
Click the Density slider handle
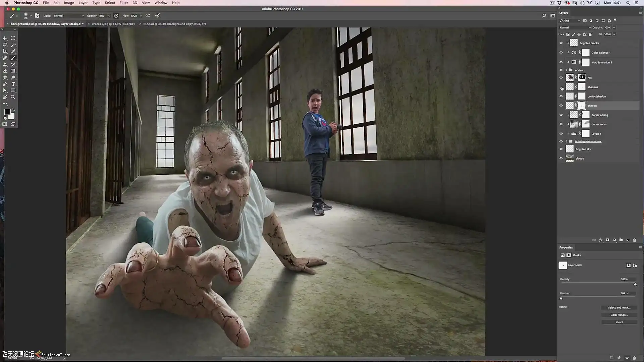635,285
